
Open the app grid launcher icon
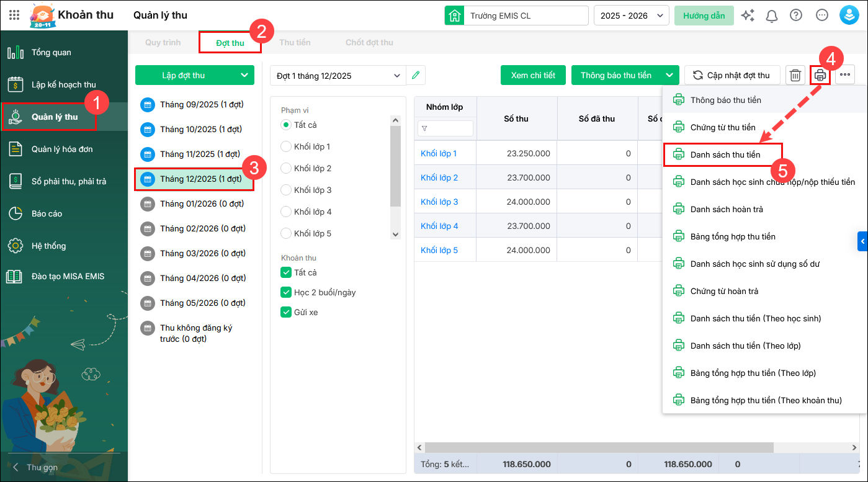14,16
